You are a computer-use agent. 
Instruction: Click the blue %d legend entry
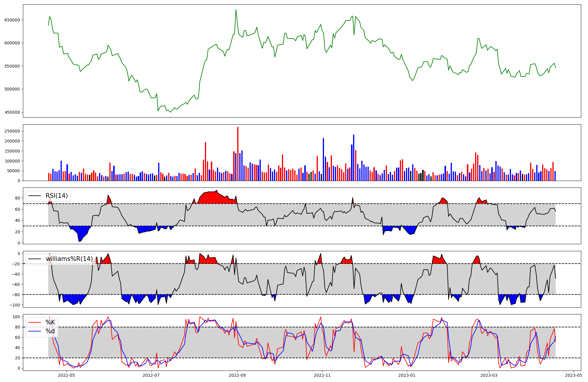pos(50,331)
